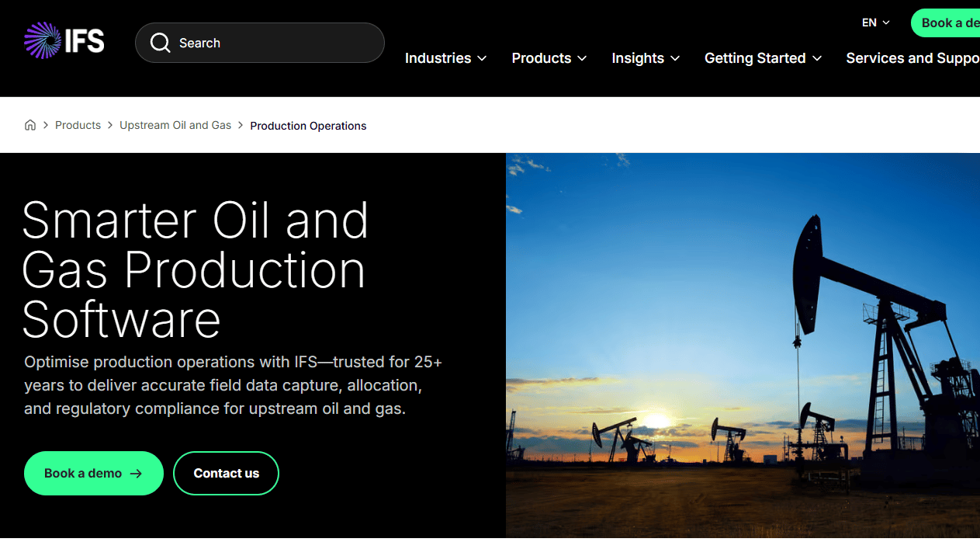Image resolution: width=980 pixels, height=549 pixels.
Task: Open the EN language selector
Action: click(x=876, y=23)
